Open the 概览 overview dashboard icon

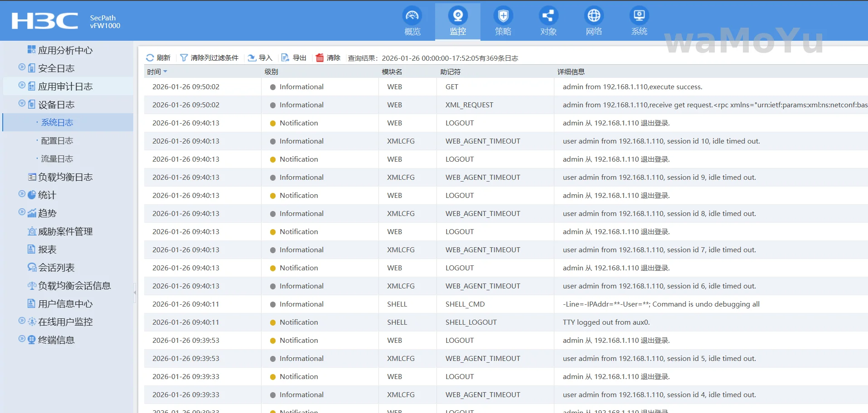[x=412, y=16]
